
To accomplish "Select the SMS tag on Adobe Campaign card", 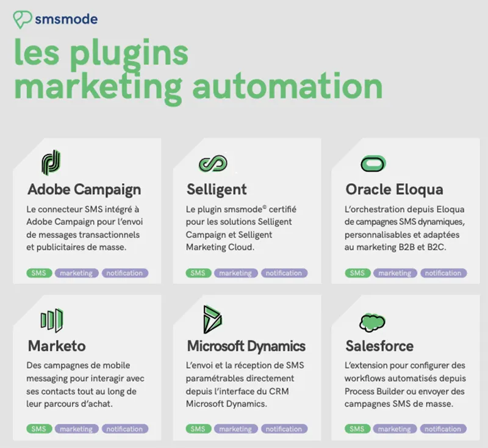I will coord(39,273).
